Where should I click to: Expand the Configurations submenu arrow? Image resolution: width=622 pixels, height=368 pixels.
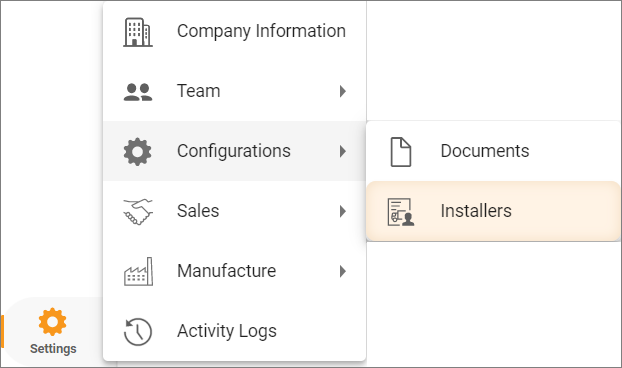point(343,151)
